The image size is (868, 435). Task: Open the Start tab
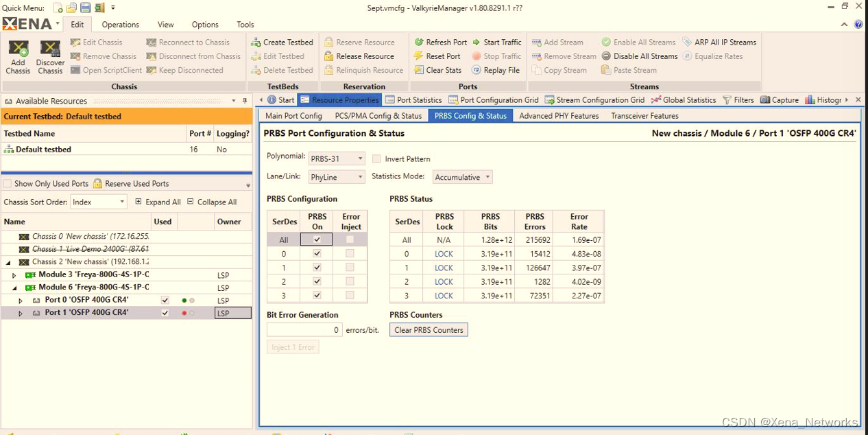point(281,99)
